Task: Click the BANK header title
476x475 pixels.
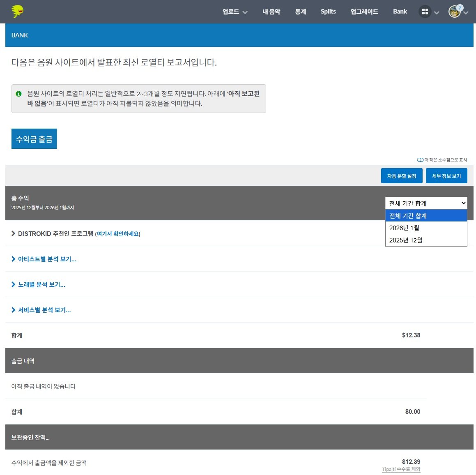Action: (20, 35)
